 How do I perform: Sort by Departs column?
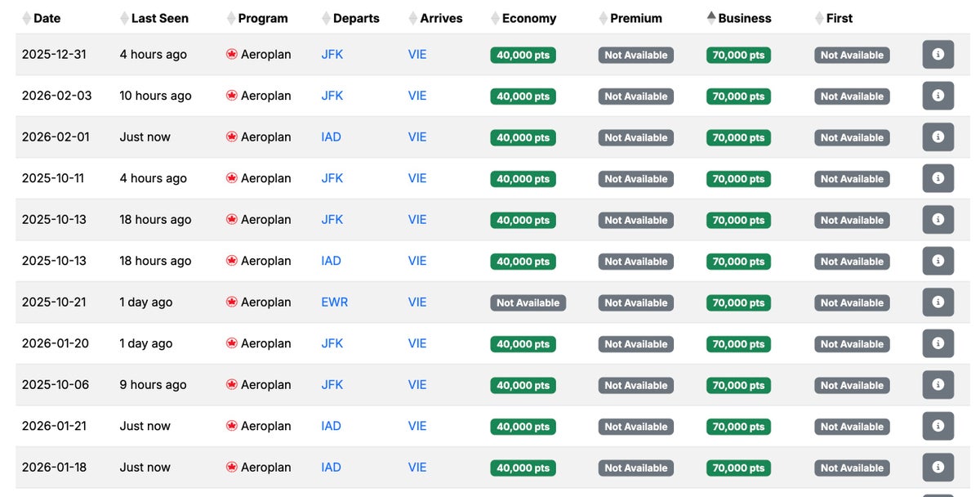355,18
